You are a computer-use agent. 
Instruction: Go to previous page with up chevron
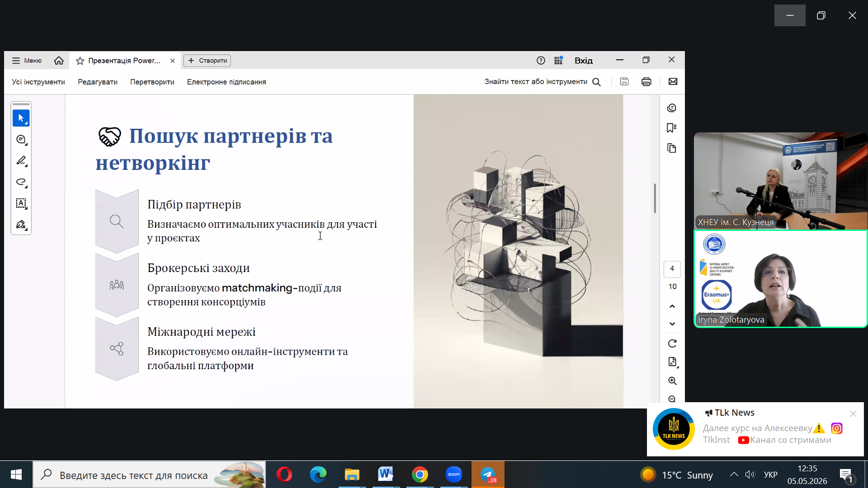point(672,306)
